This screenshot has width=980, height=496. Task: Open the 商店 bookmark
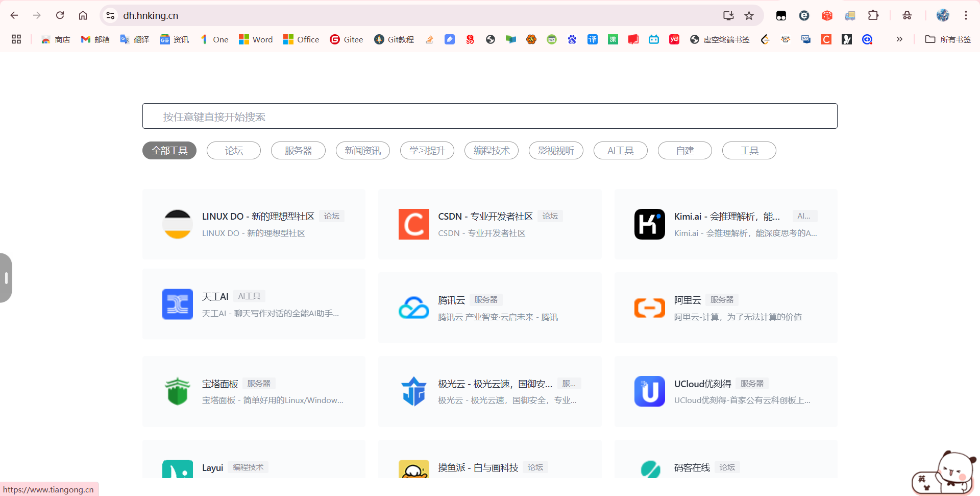(56, 39)
